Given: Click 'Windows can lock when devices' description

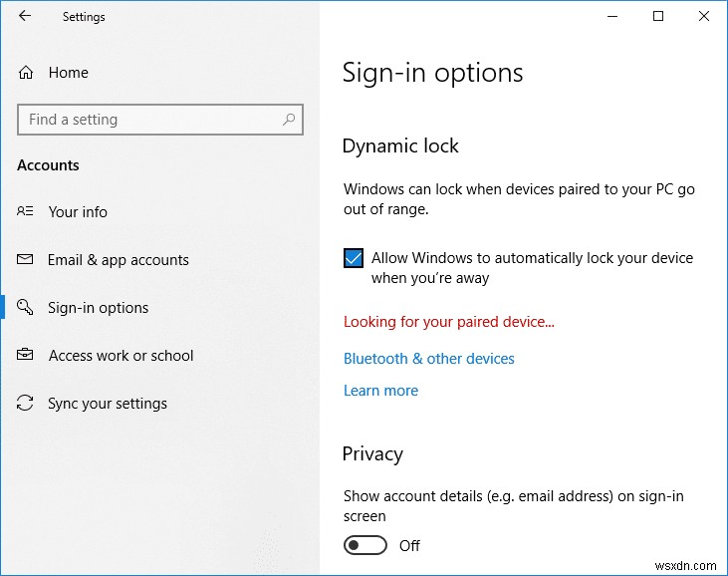Looking at the screenshot, I should point(519,199).
